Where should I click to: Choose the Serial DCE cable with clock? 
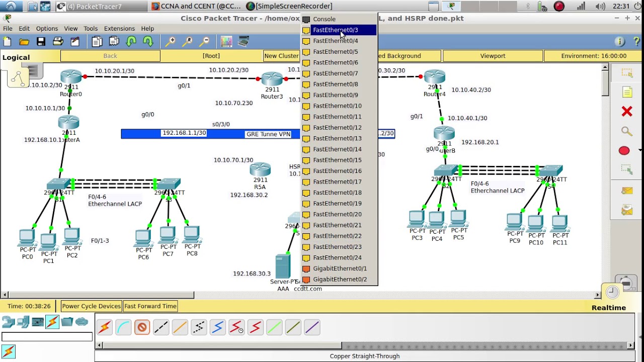[x=236, y=328]
